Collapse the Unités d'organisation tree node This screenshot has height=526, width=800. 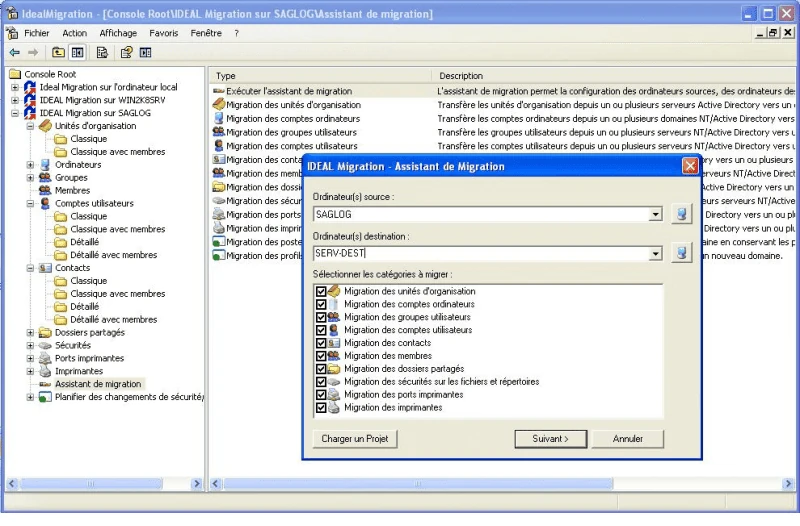(30, 126)
